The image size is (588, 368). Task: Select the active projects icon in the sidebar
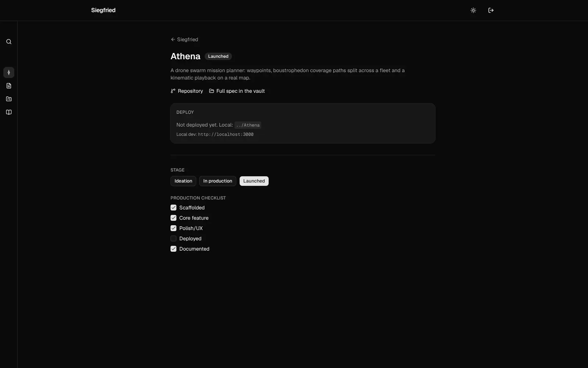(9, 72)
